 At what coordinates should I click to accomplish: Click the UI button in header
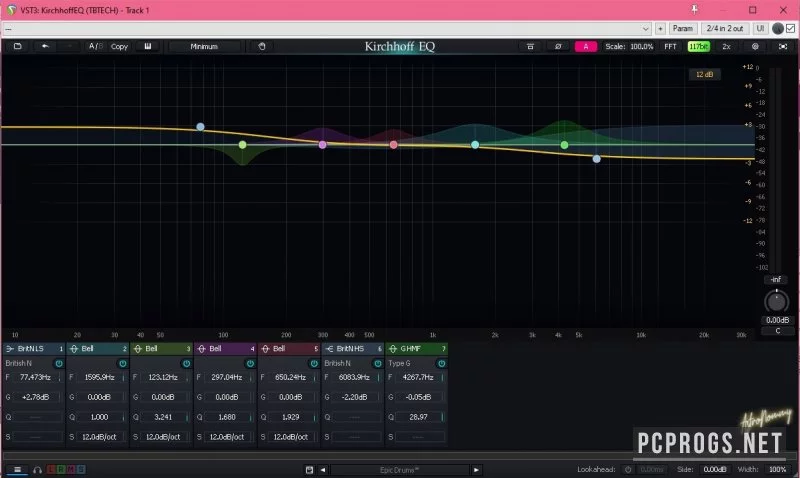click(760, 29)
